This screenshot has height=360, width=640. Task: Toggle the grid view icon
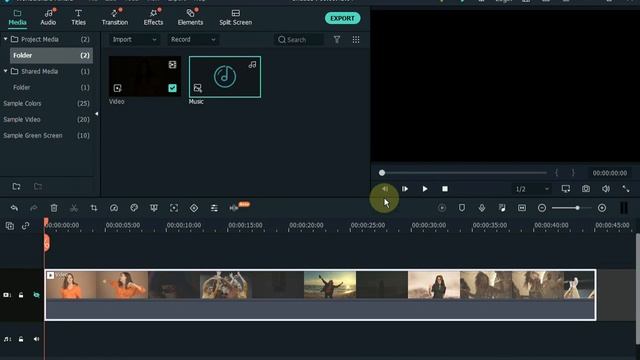click(x=356, y=40)
